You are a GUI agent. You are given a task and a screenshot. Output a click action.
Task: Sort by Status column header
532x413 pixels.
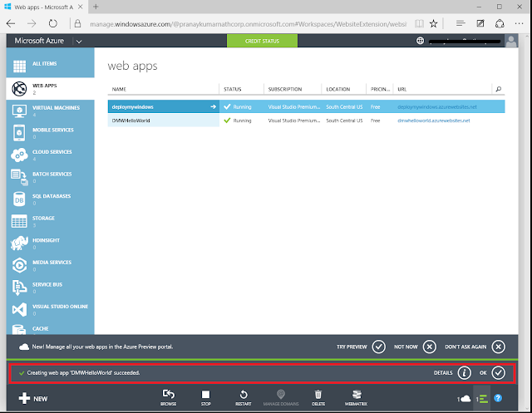click(x=233, y=89)
